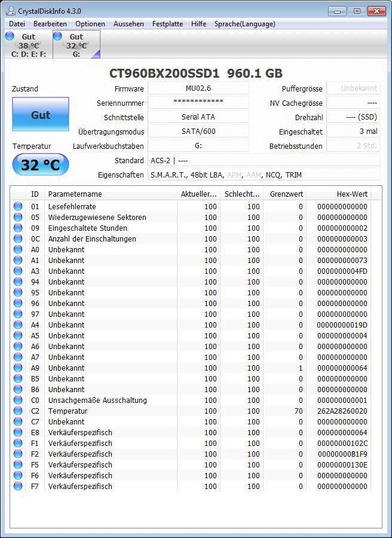Click the status orb in row E8
Viewport: 392px width, 538px height.
point(18,432)
